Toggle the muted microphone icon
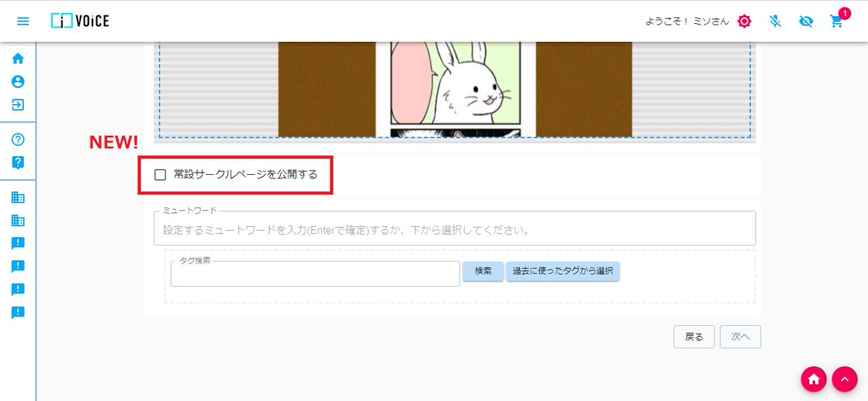868x401 pixels. (x=775, y=21)
